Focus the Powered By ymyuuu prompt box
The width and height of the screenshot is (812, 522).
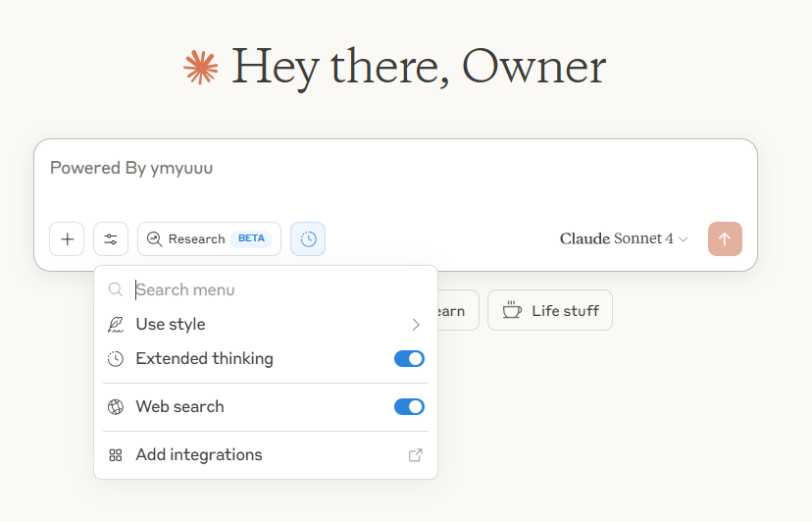click(x=395, y=179)
